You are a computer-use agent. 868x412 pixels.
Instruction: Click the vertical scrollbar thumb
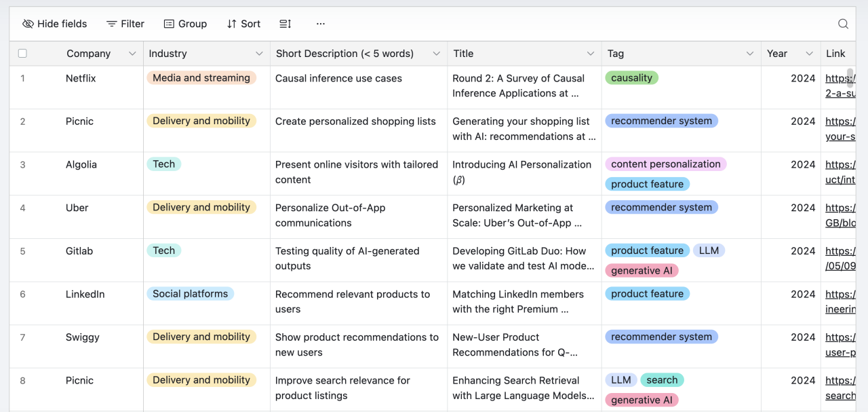(x=850, y=78)
